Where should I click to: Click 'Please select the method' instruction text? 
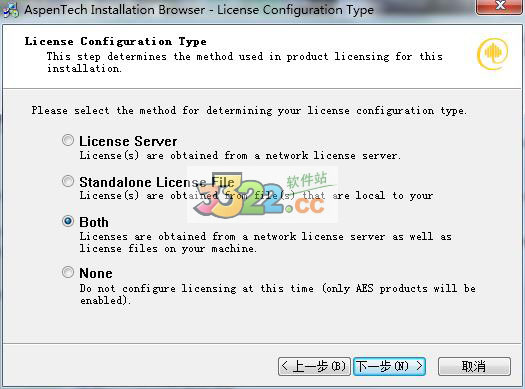[x=249, y=110]
